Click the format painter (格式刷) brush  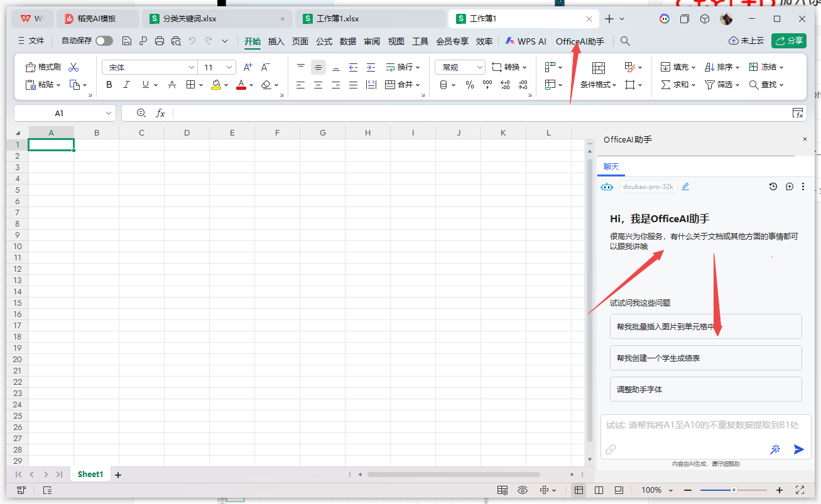point(43,67)
